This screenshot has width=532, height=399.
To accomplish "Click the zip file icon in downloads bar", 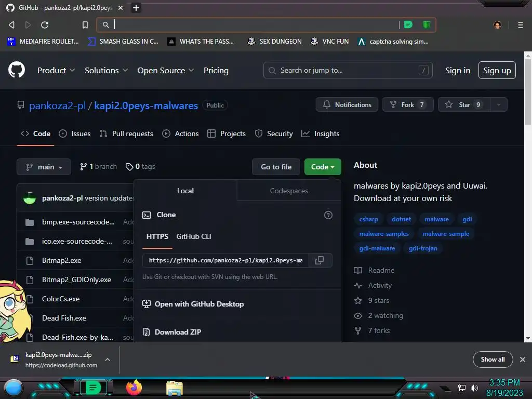I will [15, 359].
